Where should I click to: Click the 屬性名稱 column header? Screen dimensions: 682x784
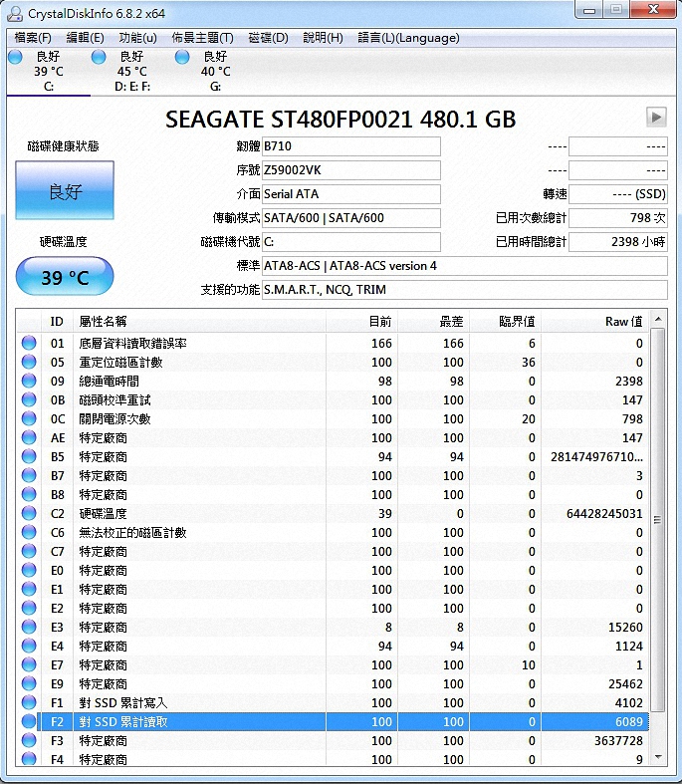(x=199, y=322)
